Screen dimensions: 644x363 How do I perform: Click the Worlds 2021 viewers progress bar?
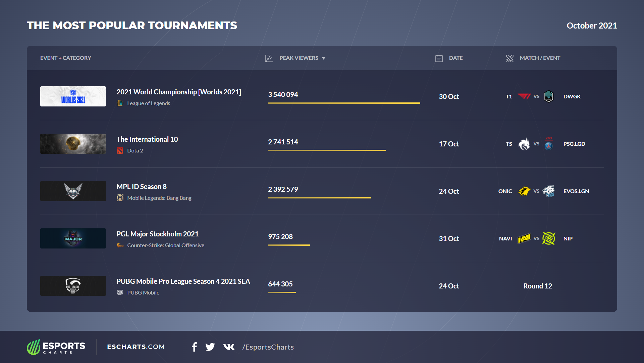click(x=343, y=103)
